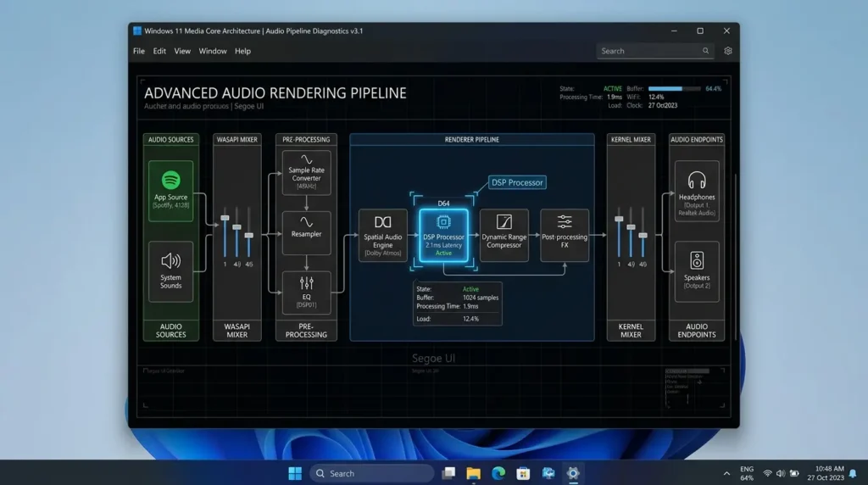Show hidden tray icons chevron
Viewport: 868px width, 485px height.
[726, 473]
